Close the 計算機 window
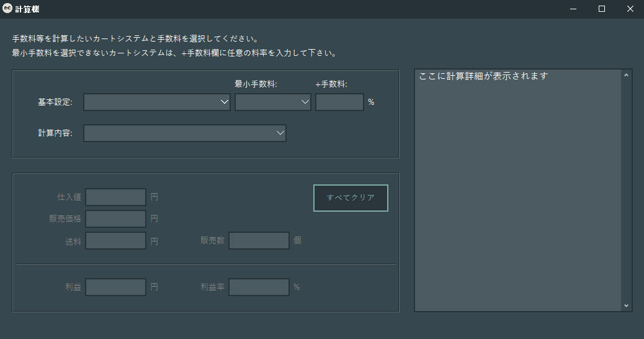The width and height of the screenshot is (644, 339). [x=630, y=9]
